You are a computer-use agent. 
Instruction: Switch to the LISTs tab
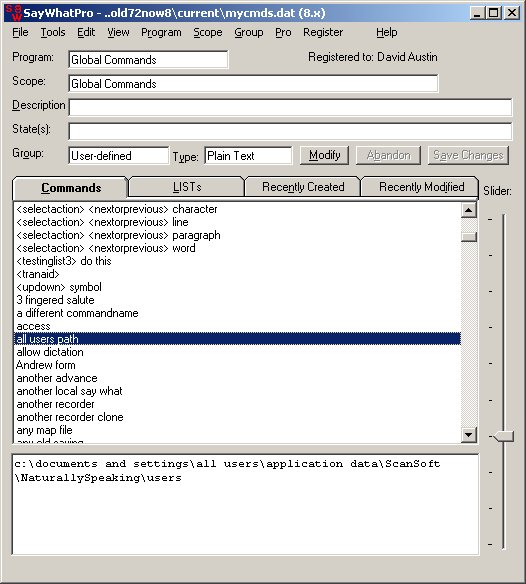(x=187, y=187)
